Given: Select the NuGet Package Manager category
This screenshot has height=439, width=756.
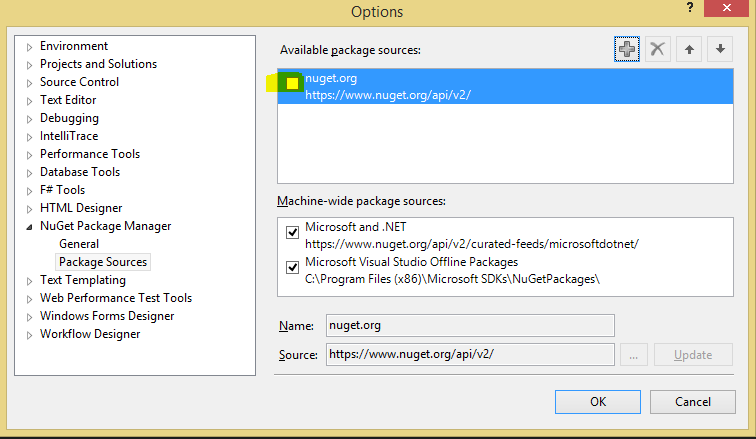Looking at the screenshot, I should coord(106,226).
